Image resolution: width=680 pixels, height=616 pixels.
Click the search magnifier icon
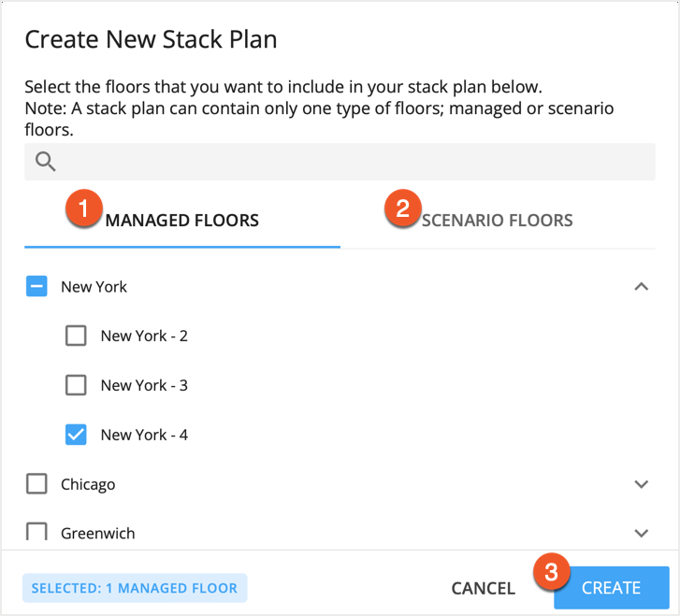pyautogui.click(x=46, y=162)
